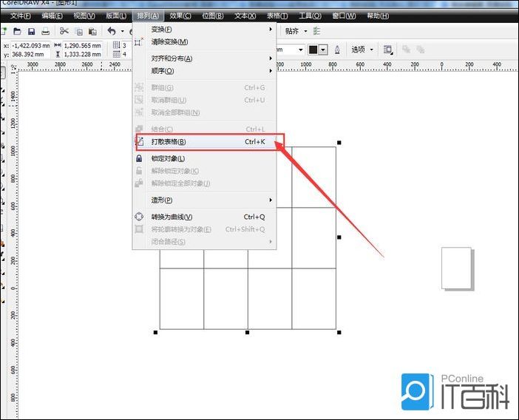This screenshot has width=519, height=420.
Task: Expand the 造形(P) submenu
Action: click(x=205, y=200)
